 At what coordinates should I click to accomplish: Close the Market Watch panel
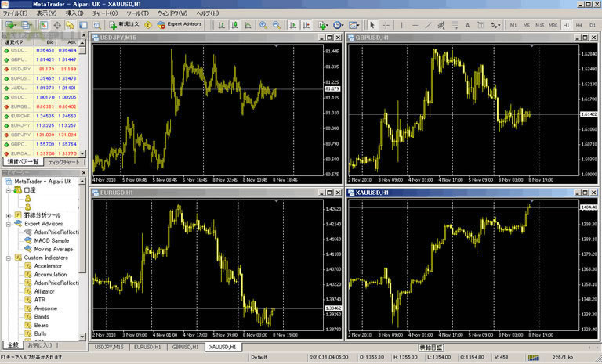(x=83, y=35)
